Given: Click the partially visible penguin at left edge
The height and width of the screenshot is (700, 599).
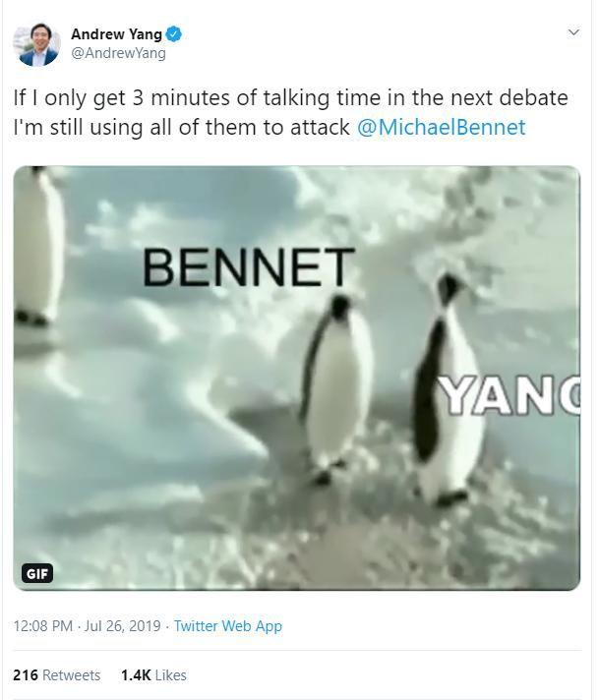Looking at the screenshot, I should point(38,246).
